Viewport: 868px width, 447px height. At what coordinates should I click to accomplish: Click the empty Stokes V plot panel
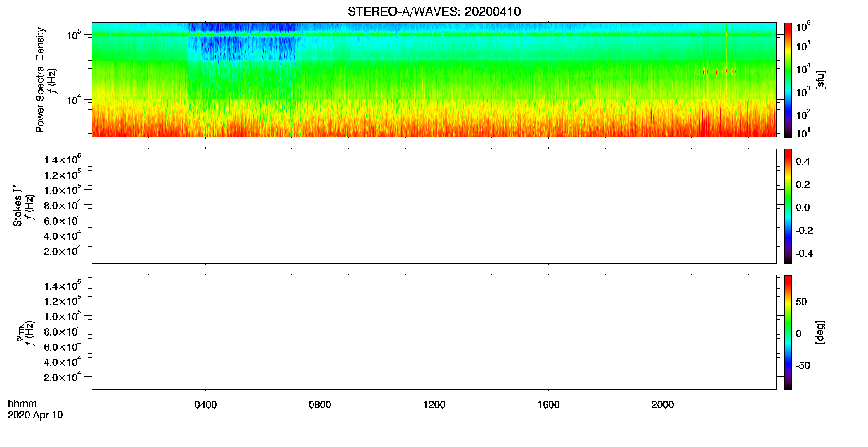(434, 206)
